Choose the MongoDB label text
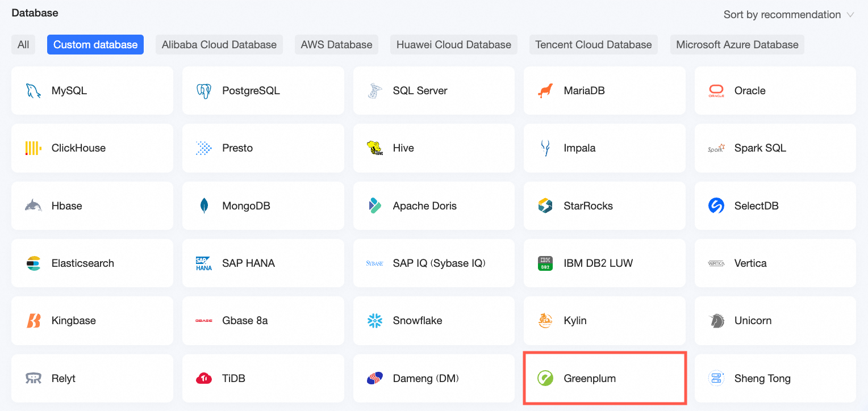Viewport: 868px width, 411px height. (x=246, y=205)
